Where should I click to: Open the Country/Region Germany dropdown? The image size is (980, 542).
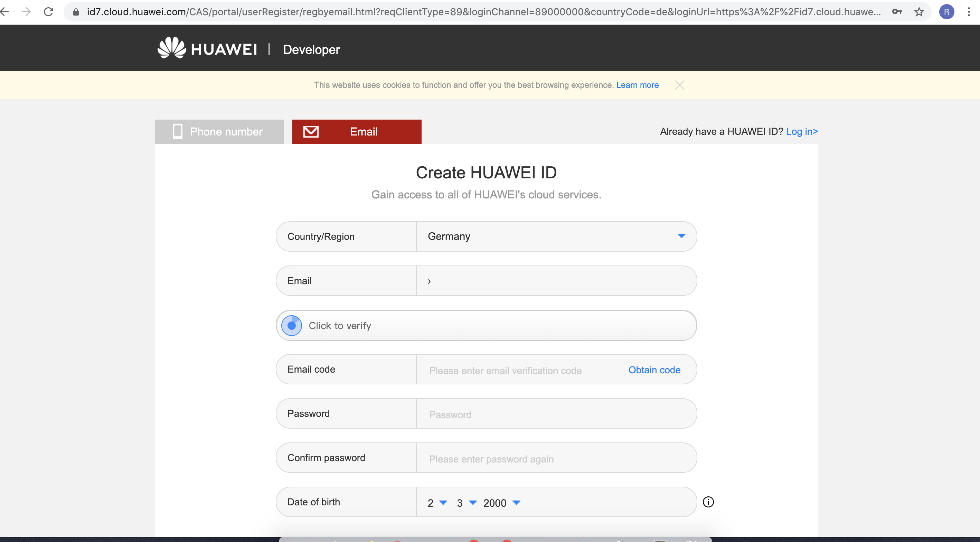556,236
